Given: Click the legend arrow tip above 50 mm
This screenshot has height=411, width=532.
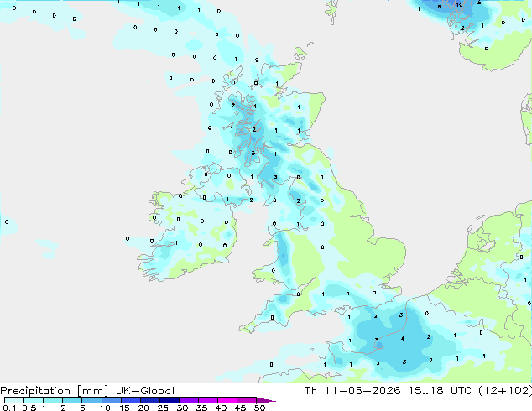Looking at the screenshot, I should [x=266, y=400].
